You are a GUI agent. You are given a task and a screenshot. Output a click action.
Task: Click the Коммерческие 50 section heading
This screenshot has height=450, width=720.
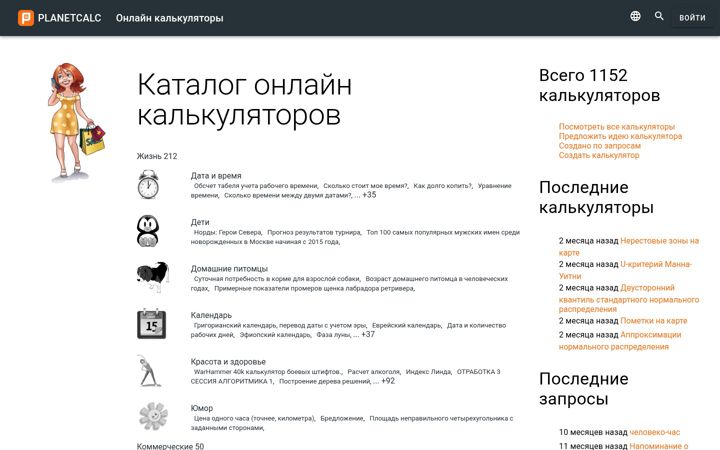[170, 446]
